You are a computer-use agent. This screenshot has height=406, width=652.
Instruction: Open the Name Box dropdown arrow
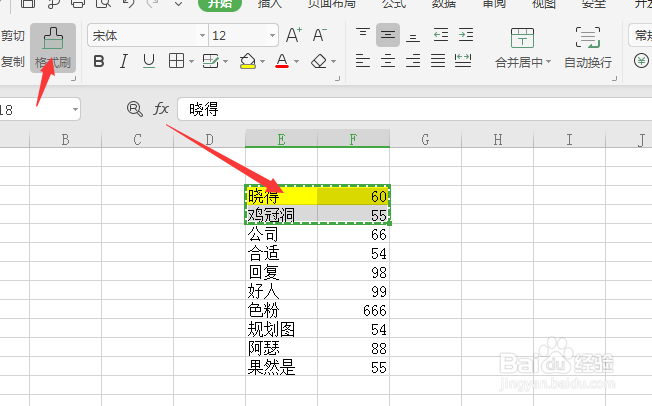(75, 109)
